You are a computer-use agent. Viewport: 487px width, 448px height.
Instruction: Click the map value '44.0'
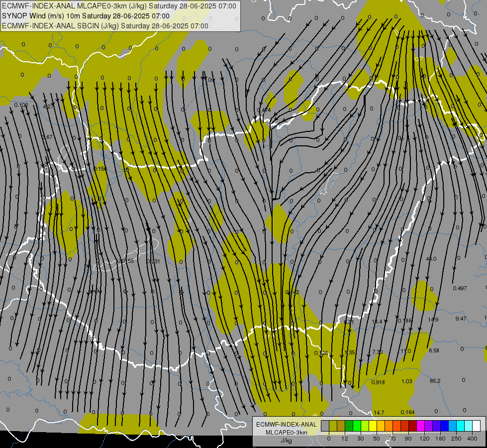click(431, 259)
